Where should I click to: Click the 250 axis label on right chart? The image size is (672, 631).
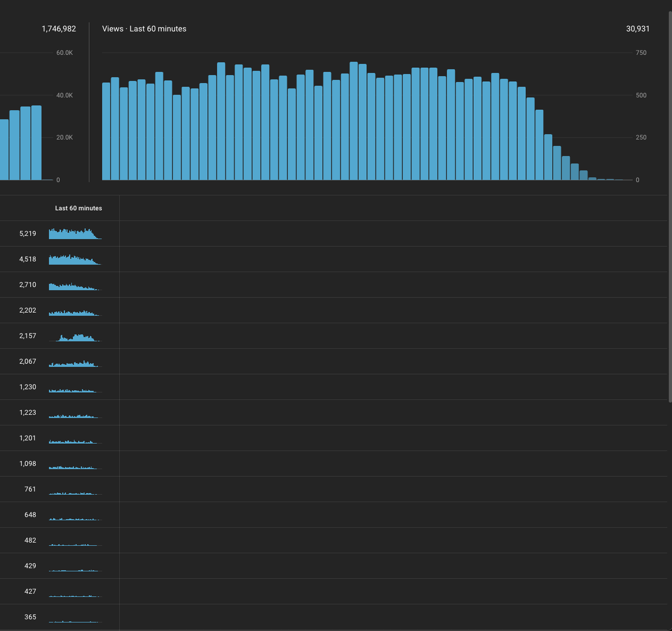pos(641,137)
